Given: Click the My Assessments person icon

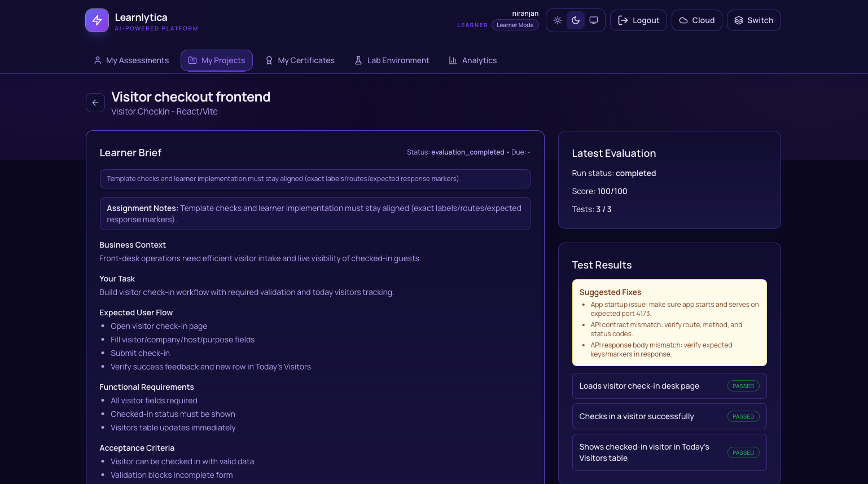Looking at the screenshot, I should point(97,60).
